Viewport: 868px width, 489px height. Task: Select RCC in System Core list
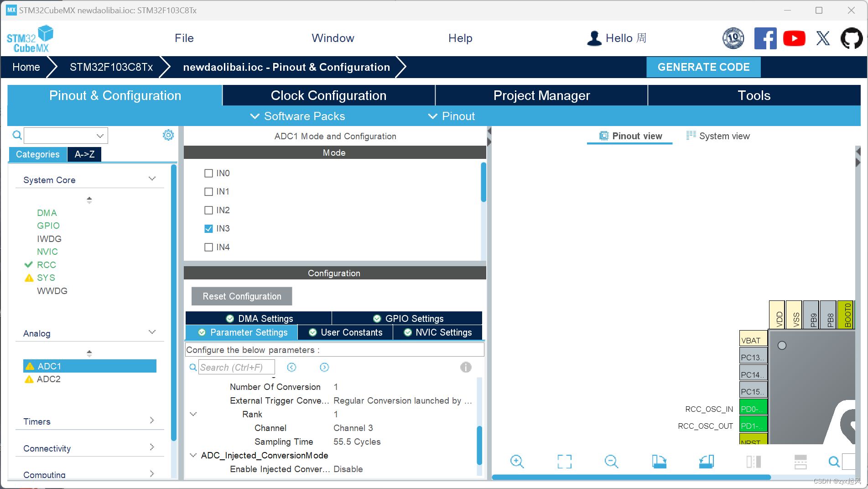tap(47, 265)
